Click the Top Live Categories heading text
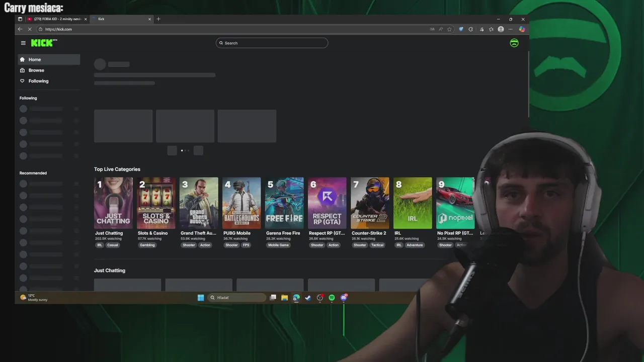The image size is (644, 362). [x=117, y=169]
